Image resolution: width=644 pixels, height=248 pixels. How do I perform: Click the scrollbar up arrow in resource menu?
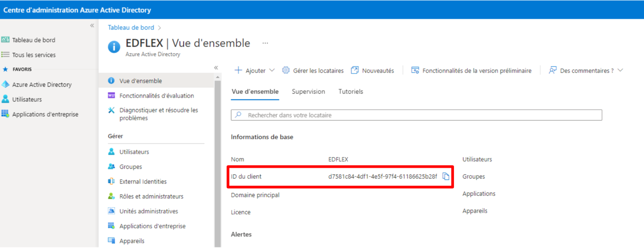(x=218, y=76)
